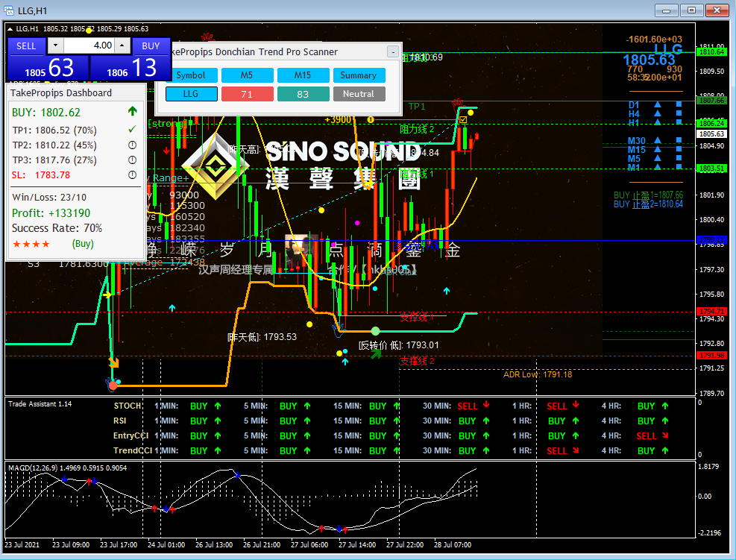Click the gray Neutral summary button
The image size is (736, 560).
[359, 94]
